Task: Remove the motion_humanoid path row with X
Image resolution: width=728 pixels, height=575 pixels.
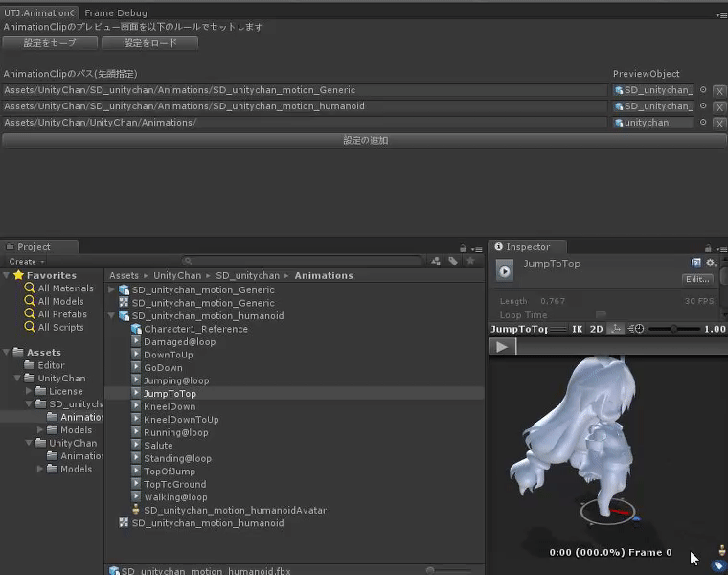Action: pyautogui.click(x=719, y=107)
